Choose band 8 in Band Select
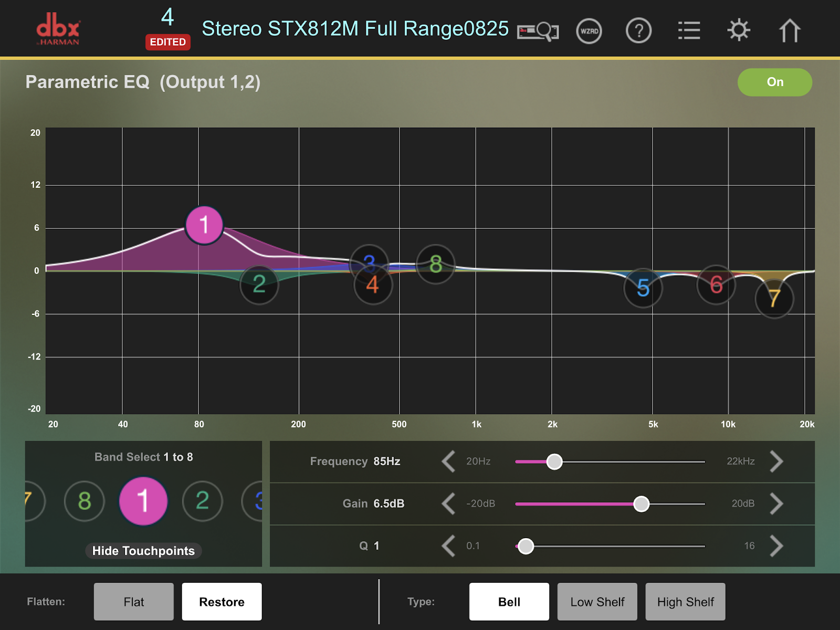The image size is (840, 630). point(85,501)
